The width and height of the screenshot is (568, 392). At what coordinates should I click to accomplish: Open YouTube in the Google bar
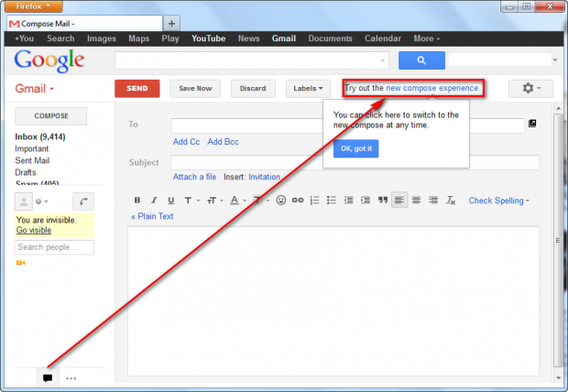point(208,38)
